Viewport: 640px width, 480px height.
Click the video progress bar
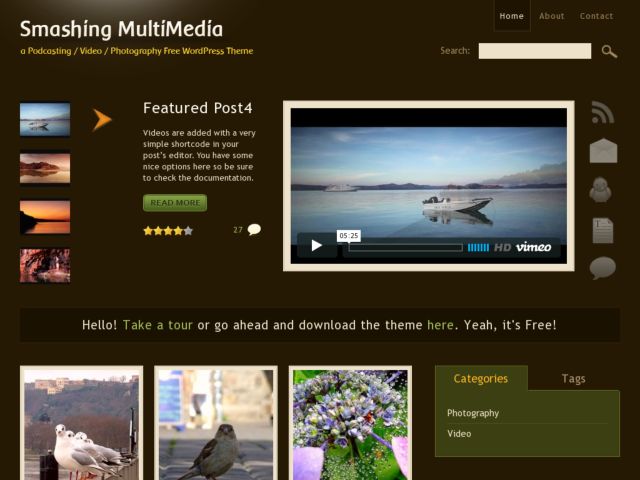(x=406, y=247)
